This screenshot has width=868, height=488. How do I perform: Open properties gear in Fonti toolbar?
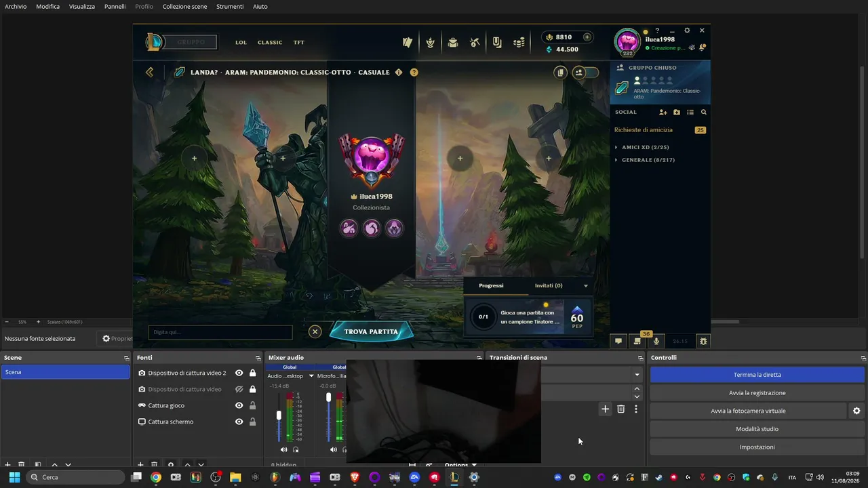pos(171,465)
